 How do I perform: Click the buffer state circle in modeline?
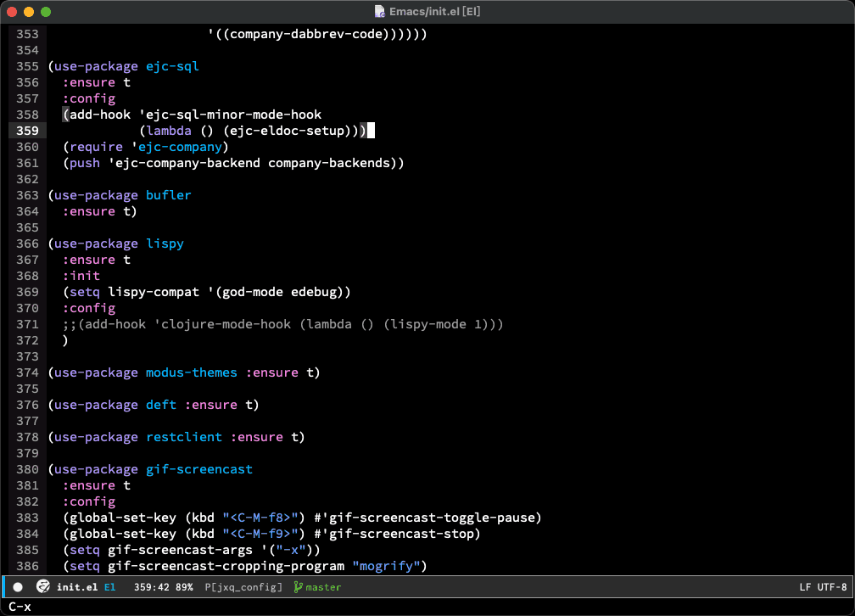pos(18,587)
